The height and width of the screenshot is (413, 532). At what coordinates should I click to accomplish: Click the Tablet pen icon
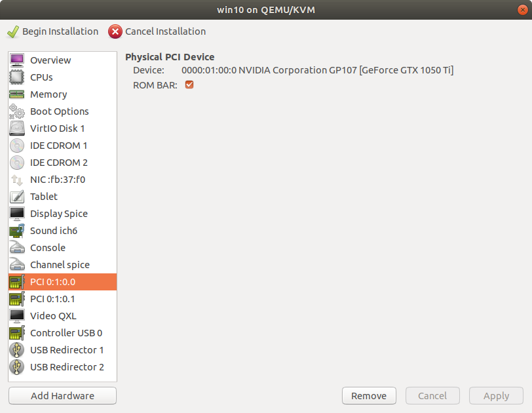point(17,197)
